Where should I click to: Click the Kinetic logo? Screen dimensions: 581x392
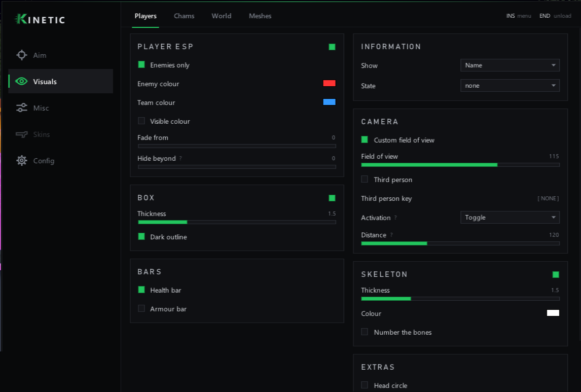(40, 19)
